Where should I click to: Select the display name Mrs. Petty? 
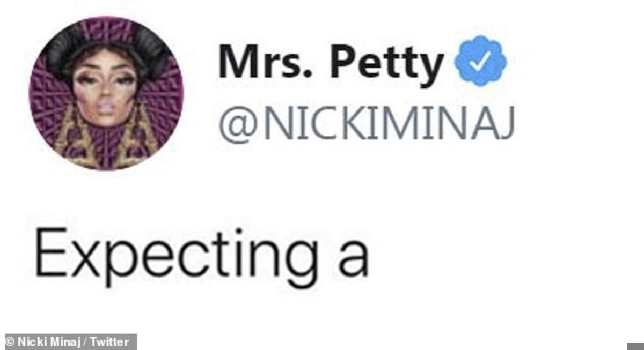(x=331, y=63)
